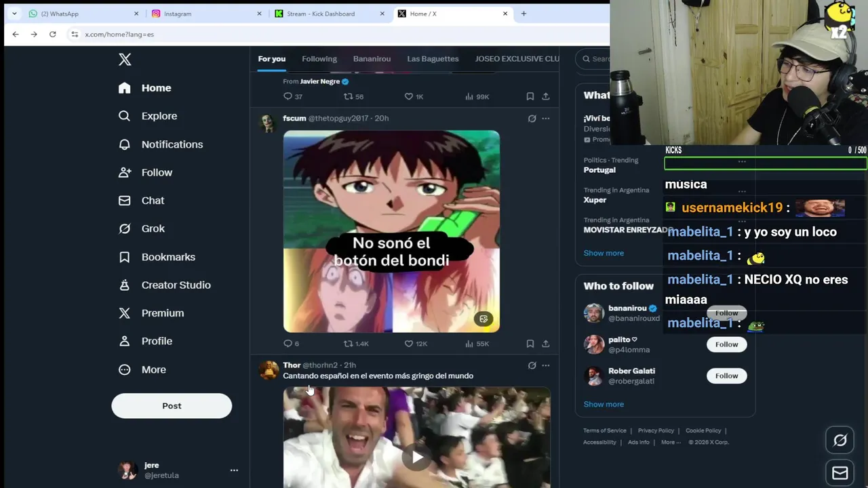Click the Premium X icon in the sidebar
The height and width of the screenshot is (488, 868).
[125, 313]
